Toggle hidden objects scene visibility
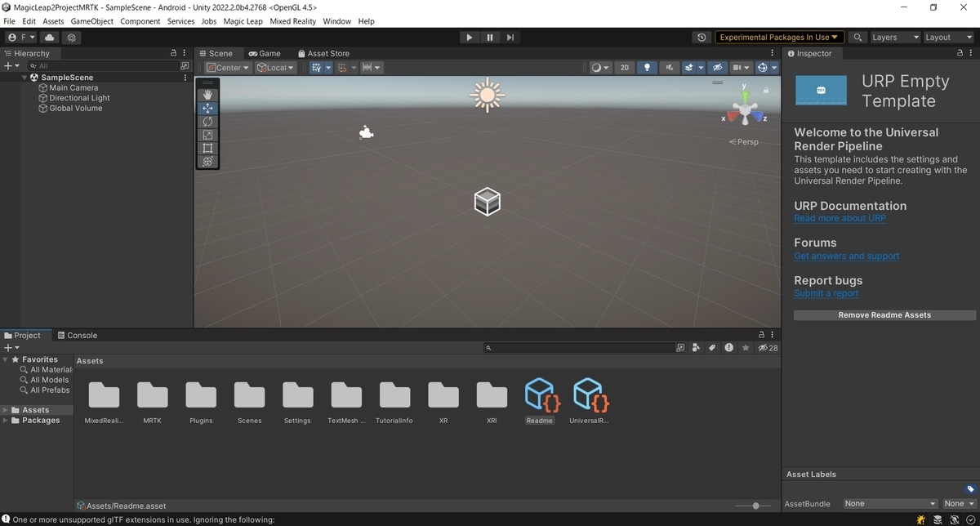Image resolution: width=980 pixels, height=526 pixels. [717, 68]
